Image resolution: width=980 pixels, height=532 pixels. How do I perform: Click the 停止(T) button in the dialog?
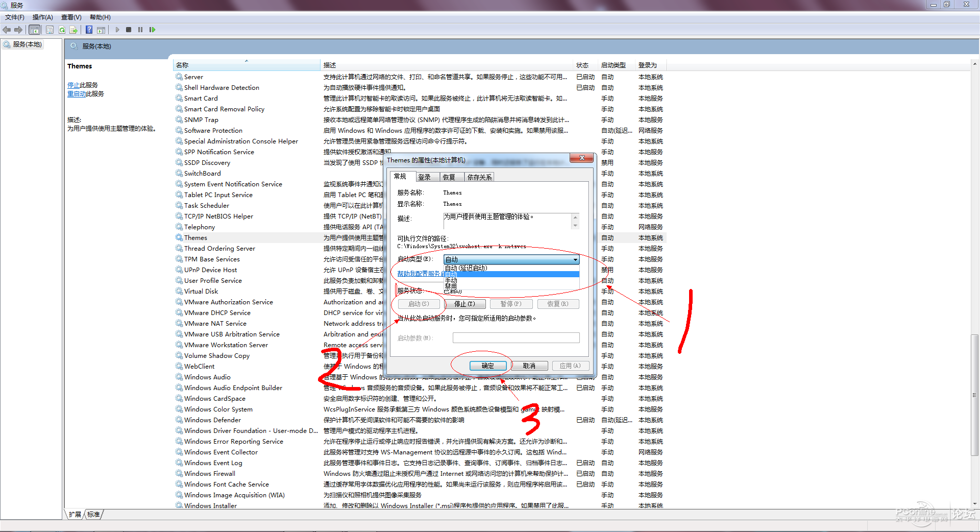click(x=464, y=304)
